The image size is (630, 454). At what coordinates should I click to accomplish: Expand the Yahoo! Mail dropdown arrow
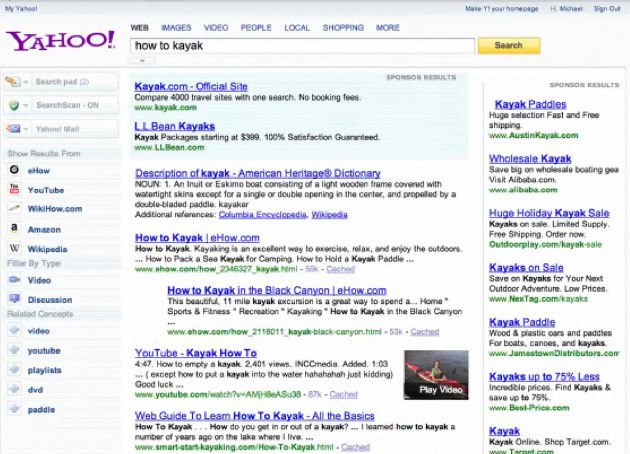tap(26, 129)
